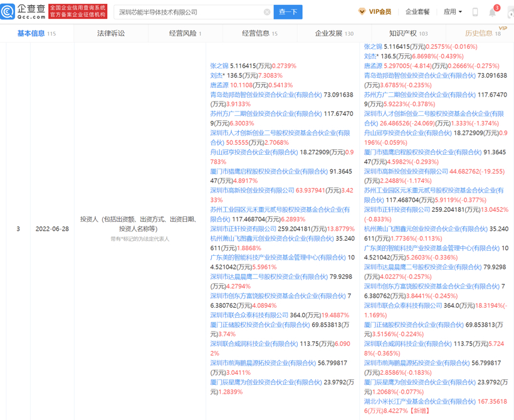The height and width of the screenshot is (420, 514).
Task: Click the red 全国企业信用查询系统 banner
Action: click(78, 11)
